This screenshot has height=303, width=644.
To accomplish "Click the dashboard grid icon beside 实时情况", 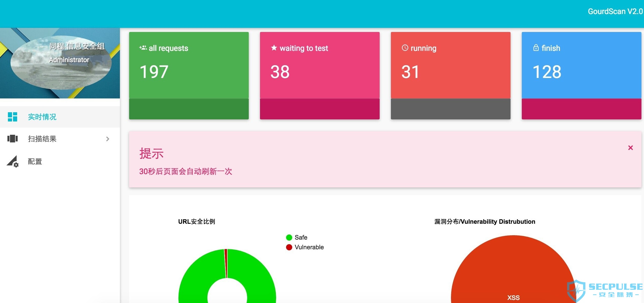I will pyautogui.click(x=13, y=117).
